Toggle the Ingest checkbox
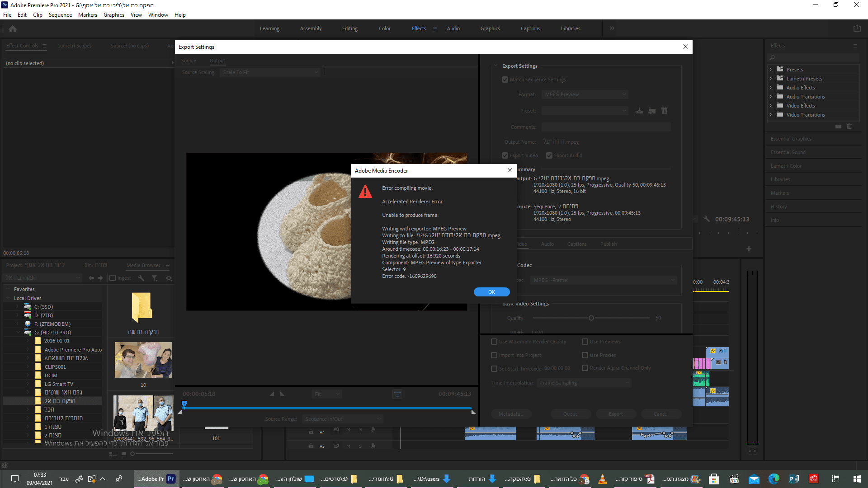 click(113, 278)
